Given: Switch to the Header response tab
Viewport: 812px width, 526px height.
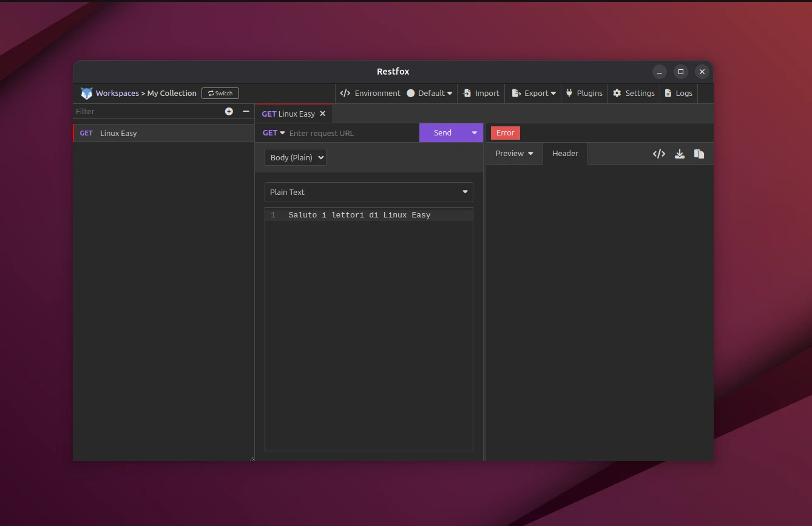Looking at the screenshot, I should coord(565,154).
